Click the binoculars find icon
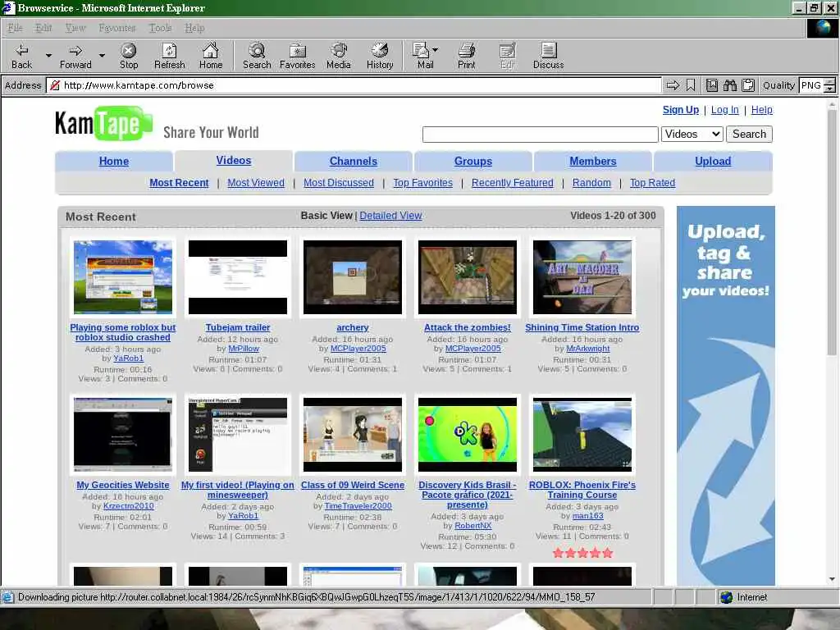 pos(729,85)
